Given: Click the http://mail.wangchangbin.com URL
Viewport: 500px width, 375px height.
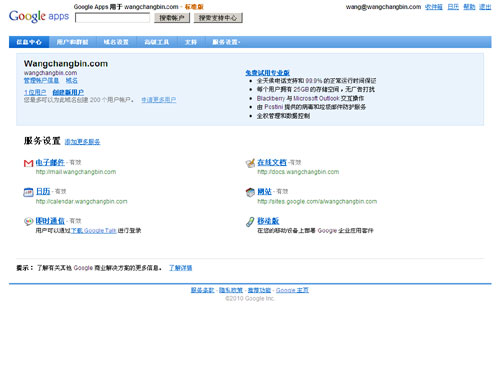Looking at the screenshot, I should coord(76,172).
